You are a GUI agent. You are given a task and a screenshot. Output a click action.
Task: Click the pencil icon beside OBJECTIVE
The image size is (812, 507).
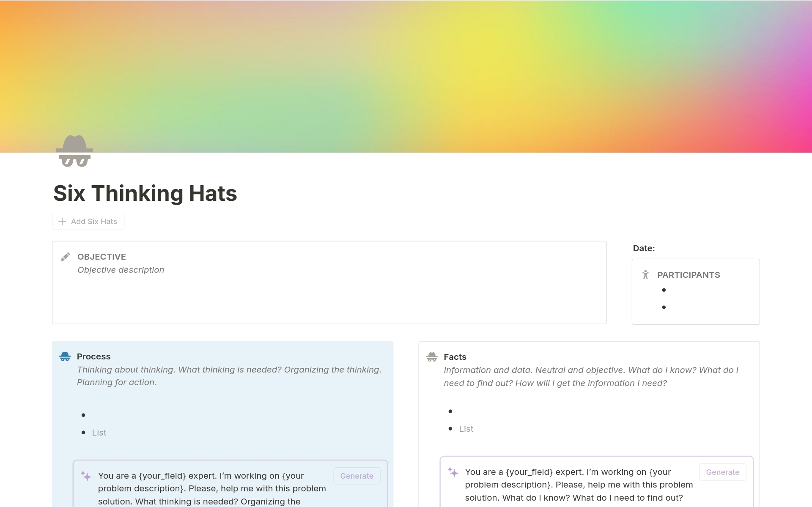pos(65,257)
